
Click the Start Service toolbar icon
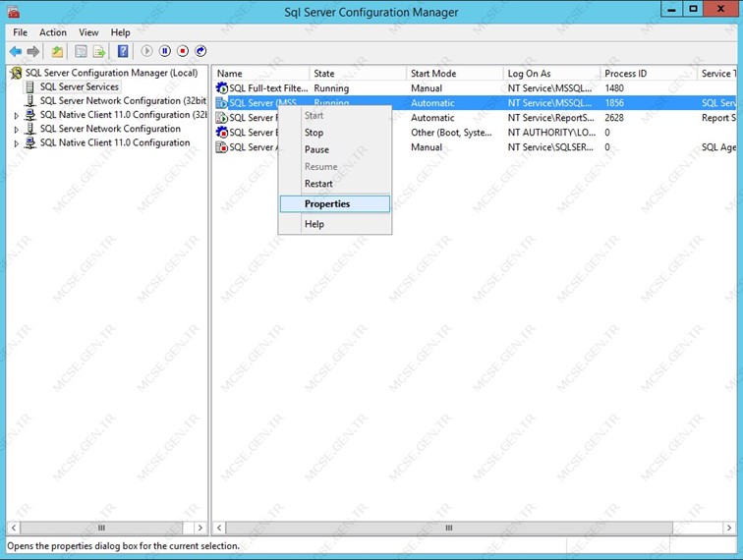point(146,51)
